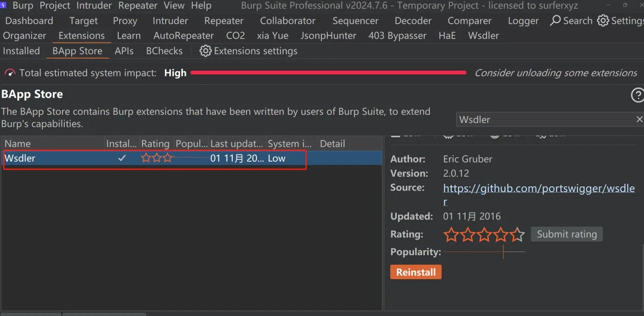Open the Help menu
Image resolution: width=644 pixels, height=316 pixels.
click(201, 6)
